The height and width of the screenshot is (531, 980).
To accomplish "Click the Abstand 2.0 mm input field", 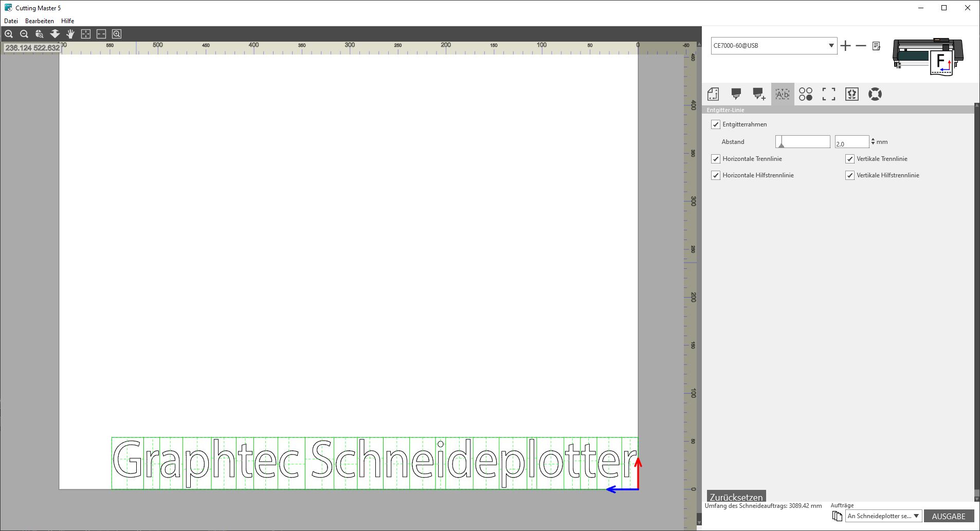I will 852,142.
